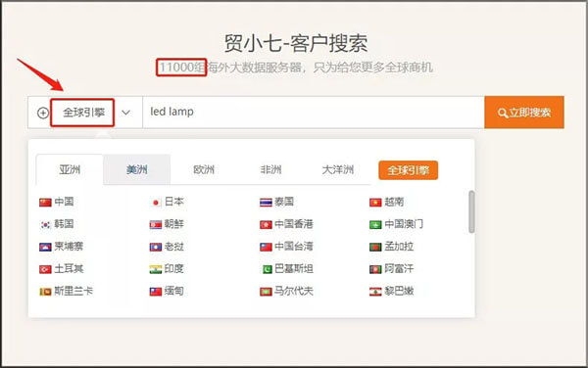Open the 非洲 region tab
This screenshot has height=368, width=588.
click(270, 169)
